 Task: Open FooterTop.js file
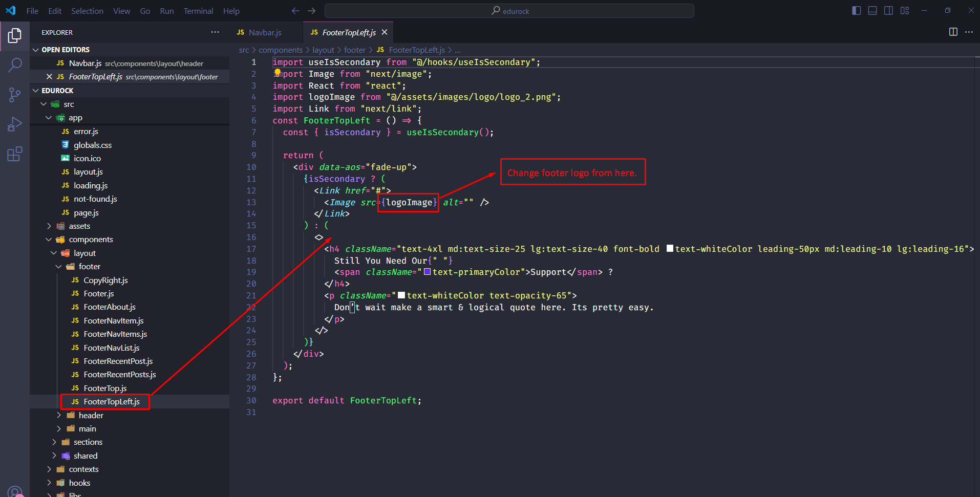click(130, 388)
